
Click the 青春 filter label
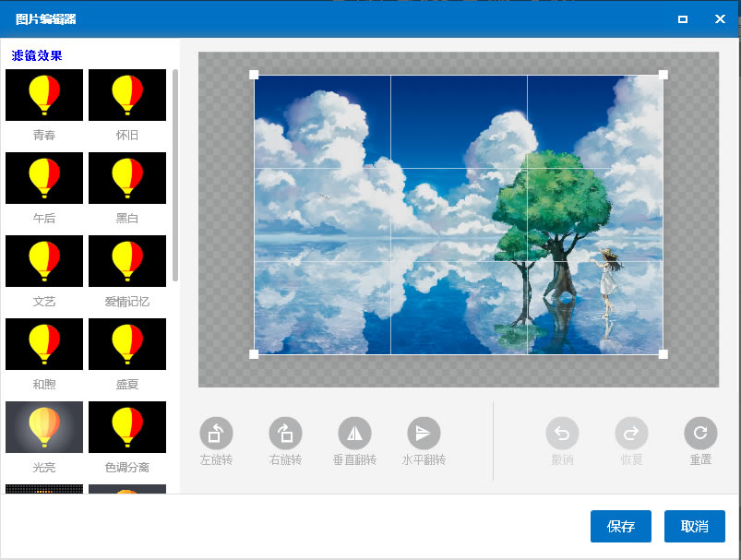44,135
